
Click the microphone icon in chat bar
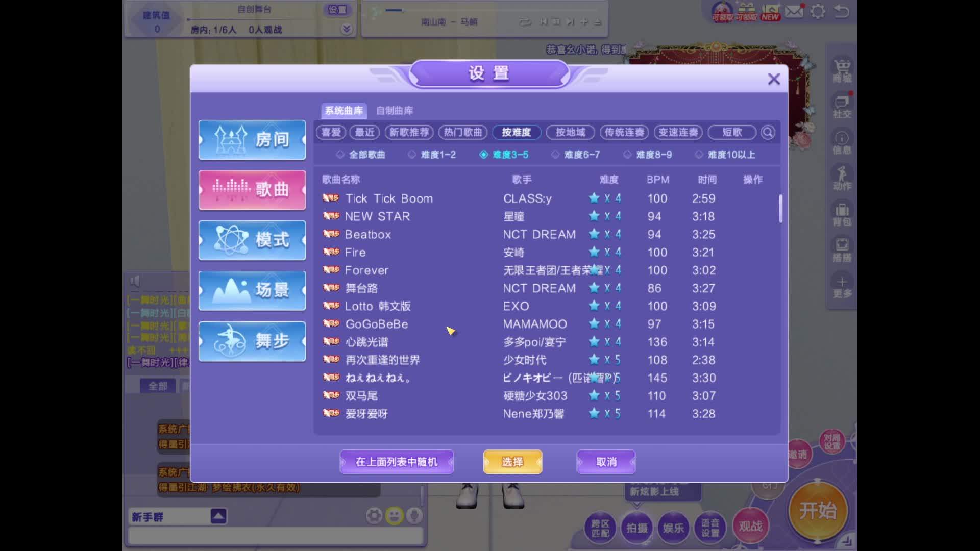[414, 516]
